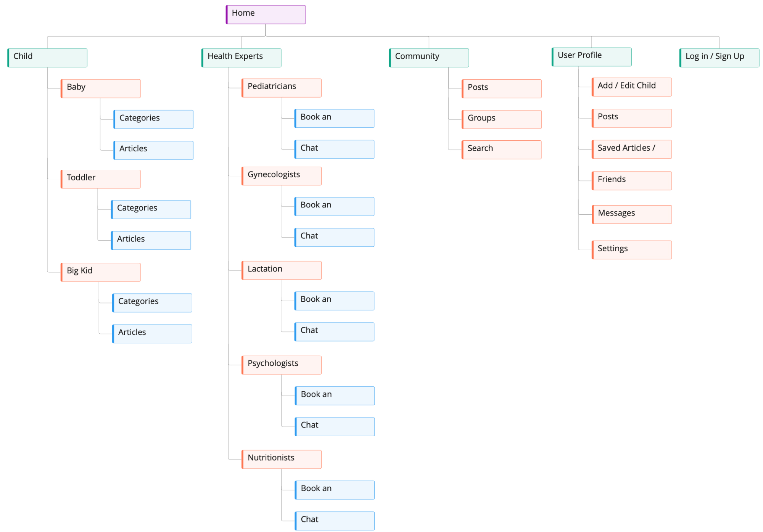The height and width of the screenshot is (532, 763).
Task: Select the Baby node
Action: click(100, 88)
